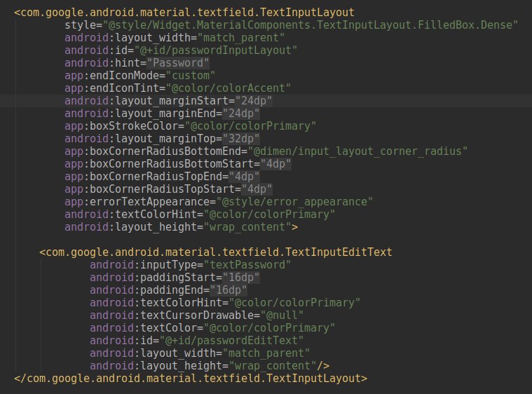This screenshot has width=532, height=394.
Task: Click the TextInputEditText layout_width "match_parent" value
Action: coord(266,353)
